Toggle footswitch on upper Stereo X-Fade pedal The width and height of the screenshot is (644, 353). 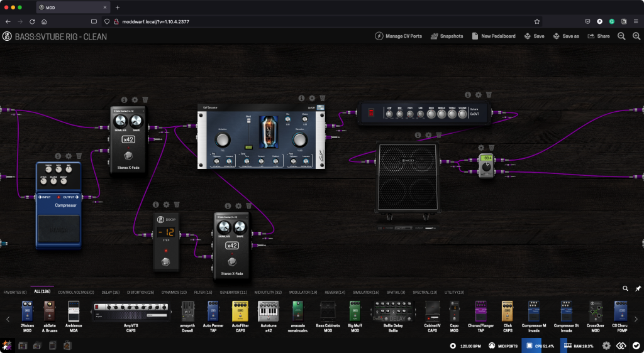[x=129, y=156]
